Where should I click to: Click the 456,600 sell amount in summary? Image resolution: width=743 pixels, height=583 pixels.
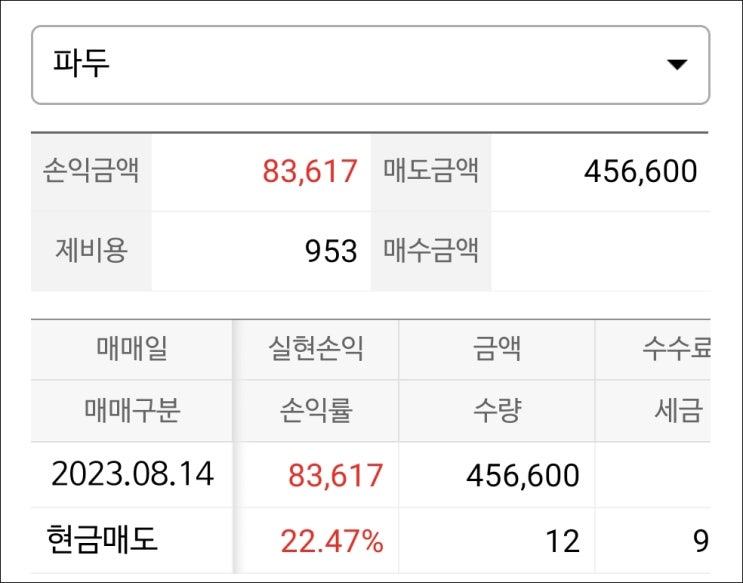click(x=640, y=172)
